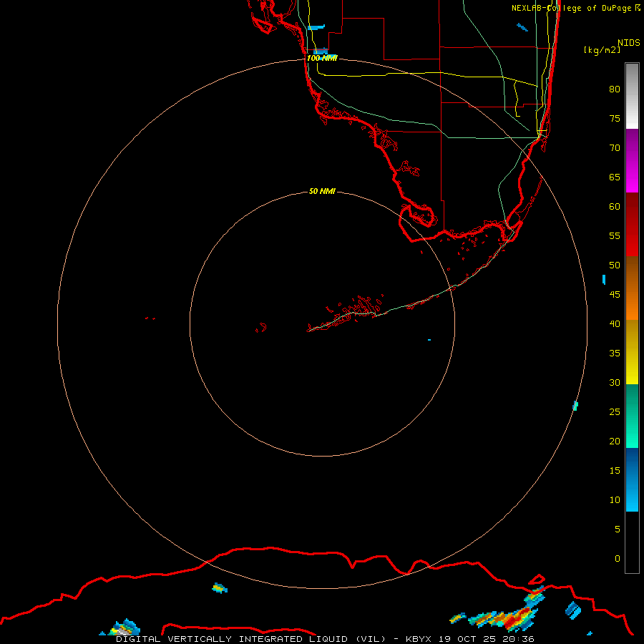Click the scale value 50
The height and width of the screenshot is (644, 644).
point(615,265)
